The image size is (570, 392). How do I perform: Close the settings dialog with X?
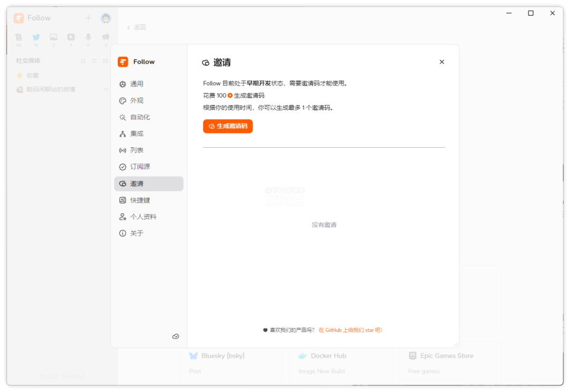441,62
